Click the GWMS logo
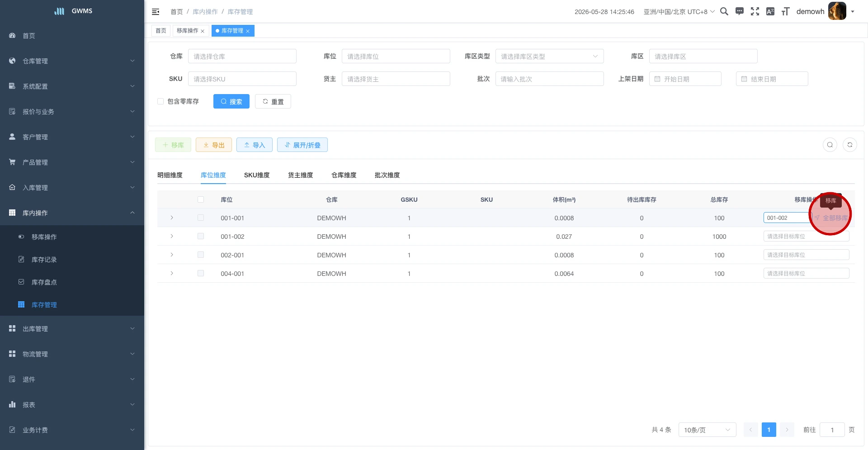868x450 pixels. click(x=73, y=11)
